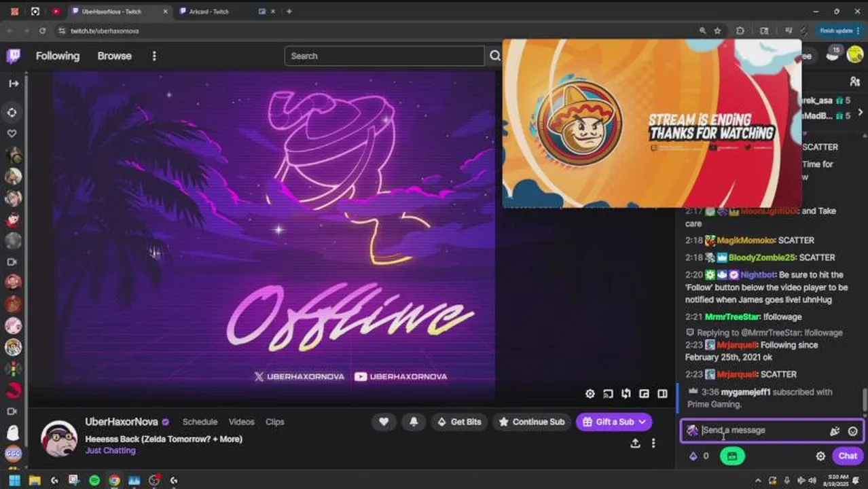This screenshot has width=868, height=489.
Task: Click the clip/rotate arrows player icon
Action: coord(626,394)
